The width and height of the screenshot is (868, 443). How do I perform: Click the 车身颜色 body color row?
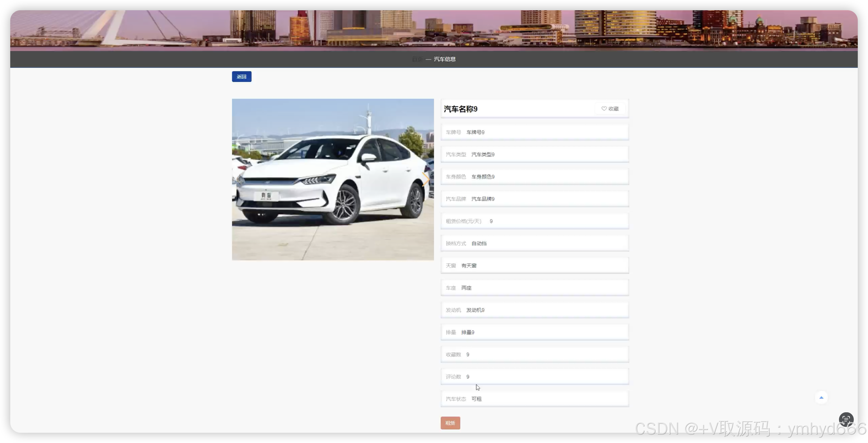[x=534, y=177]
